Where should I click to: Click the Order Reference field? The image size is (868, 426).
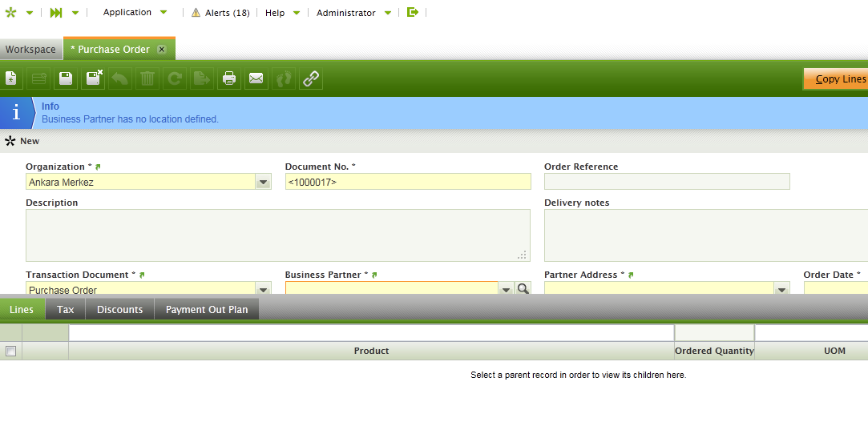tap(667, 182)
